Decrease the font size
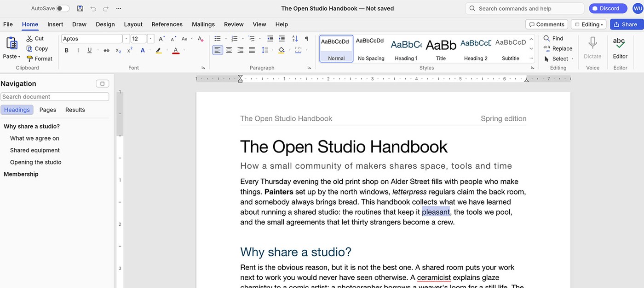 173,39
